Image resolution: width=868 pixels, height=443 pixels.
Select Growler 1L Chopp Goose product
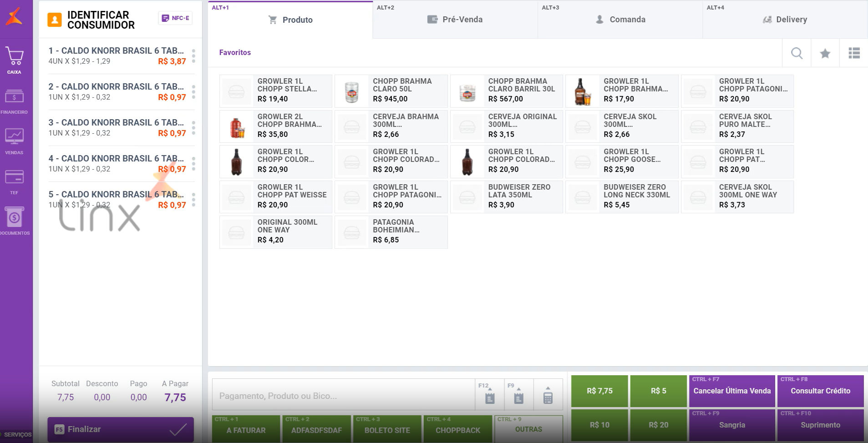622,161
